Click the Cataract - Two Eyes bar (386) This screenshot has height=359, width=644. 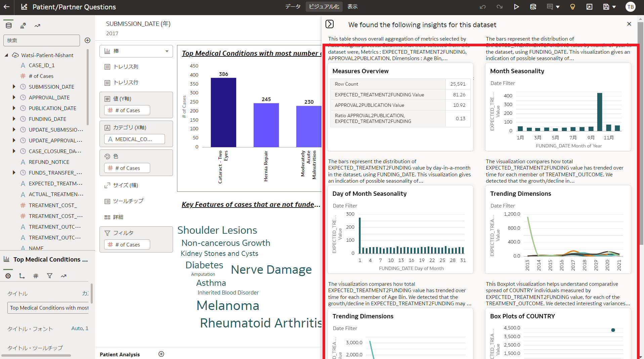[223, 112]
